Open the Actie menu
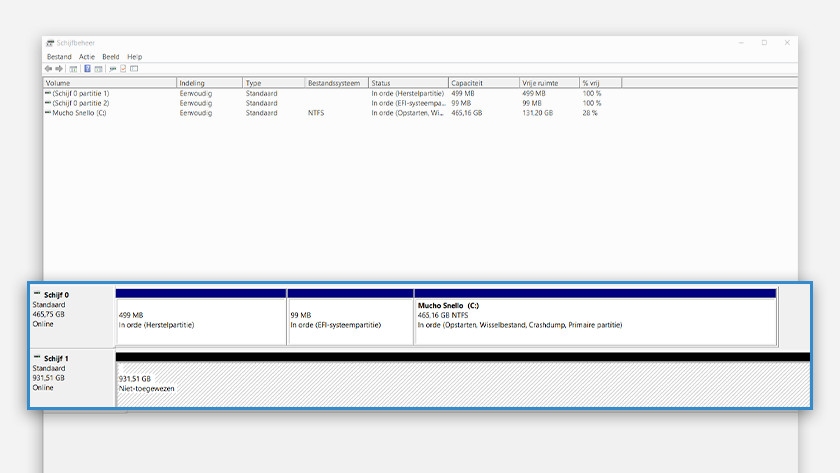Viewport: 840px width, 473px height. click(x=87, y=57)
